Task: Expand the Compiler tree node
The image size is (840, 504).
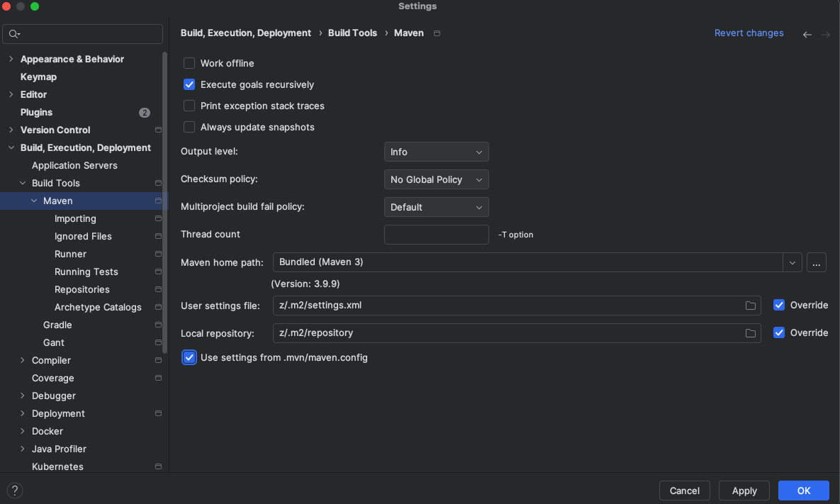Action: point(23,361)
